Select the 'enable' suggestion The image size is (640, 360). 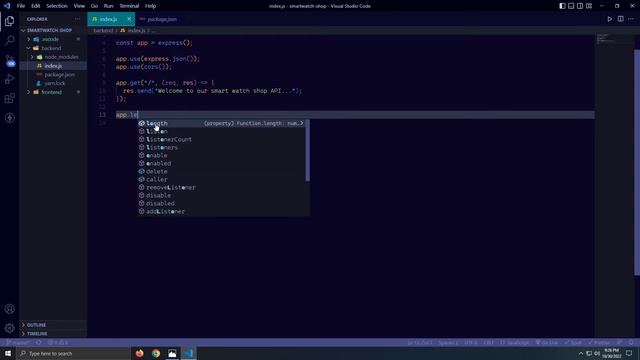222,156
